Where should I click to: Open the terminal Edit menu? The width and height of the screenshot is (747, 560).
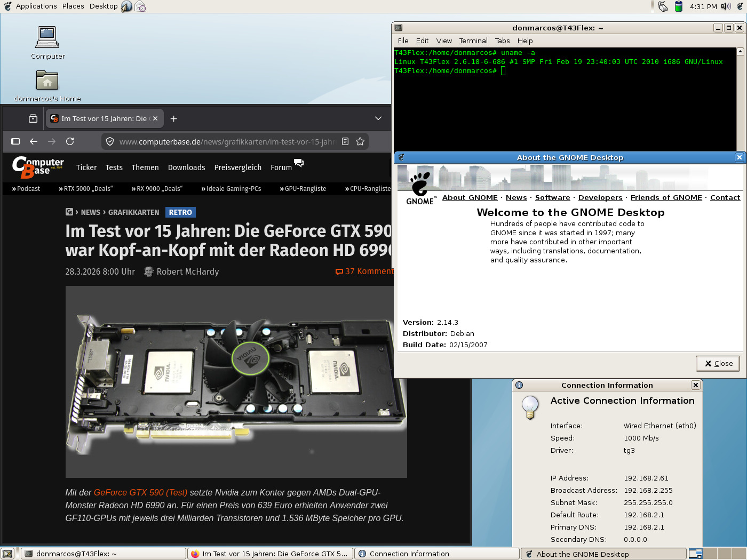tap(422, 41)
